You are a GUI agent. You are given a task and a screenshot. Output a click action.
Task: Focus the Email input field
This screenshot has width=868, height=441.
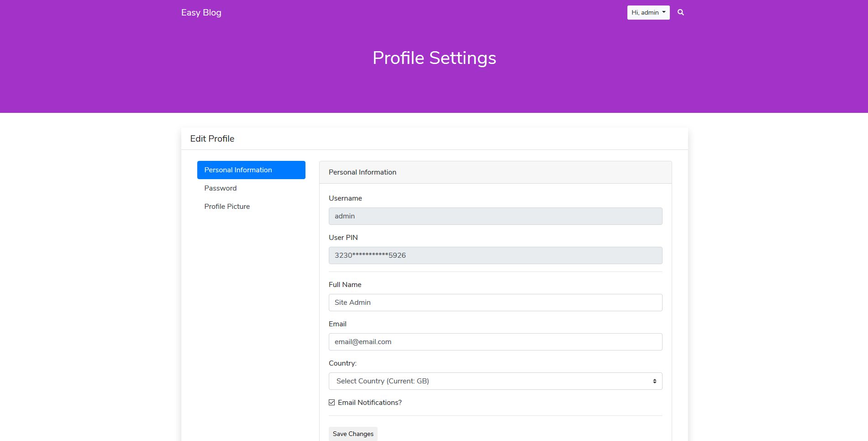(495, 342)
